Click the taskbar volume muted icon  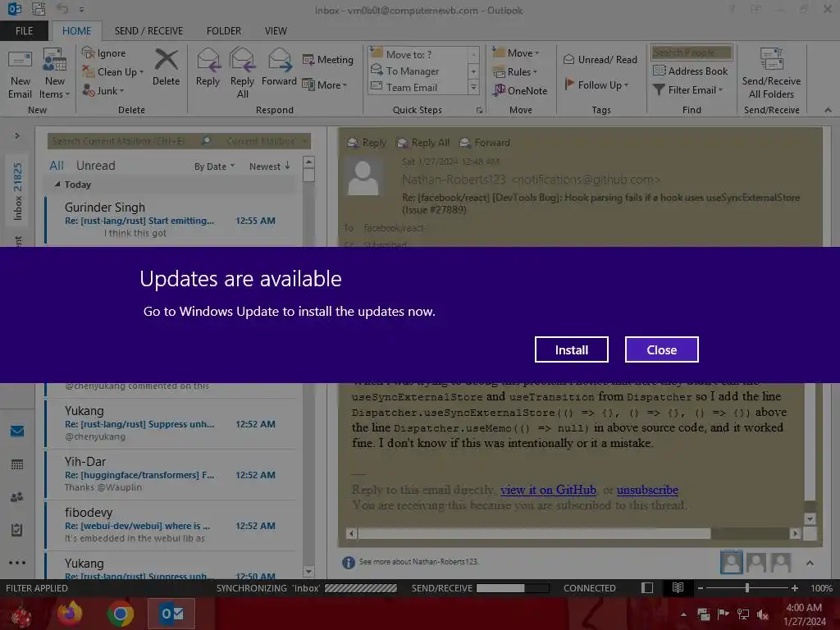(762, 614)
